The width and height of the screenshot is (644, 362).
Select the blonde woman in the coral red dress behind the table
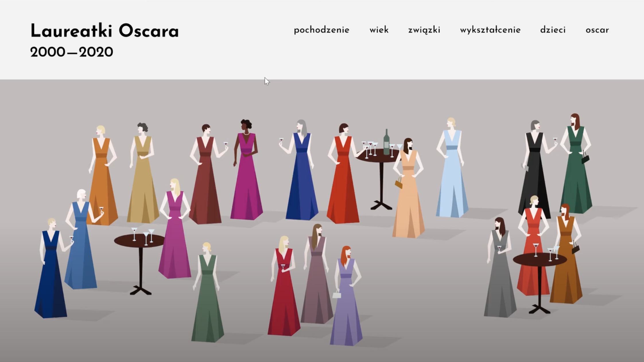533,246
